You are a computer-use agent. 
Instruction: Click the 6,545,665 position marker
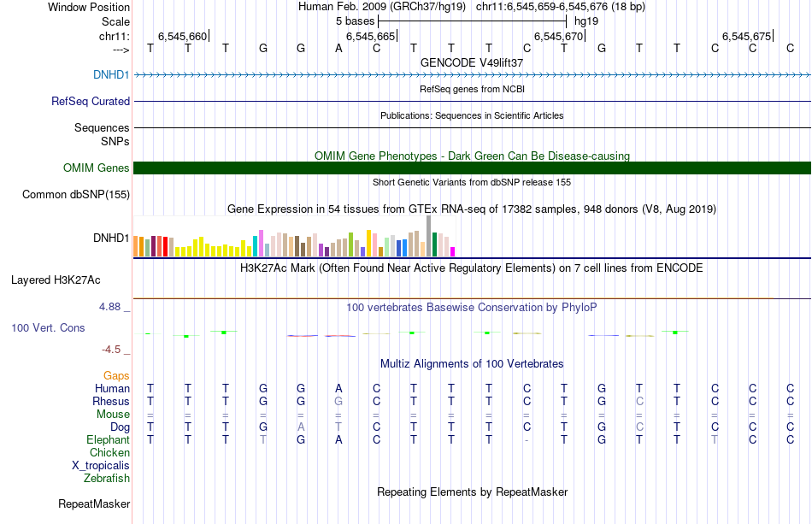(x=370, y=36)
